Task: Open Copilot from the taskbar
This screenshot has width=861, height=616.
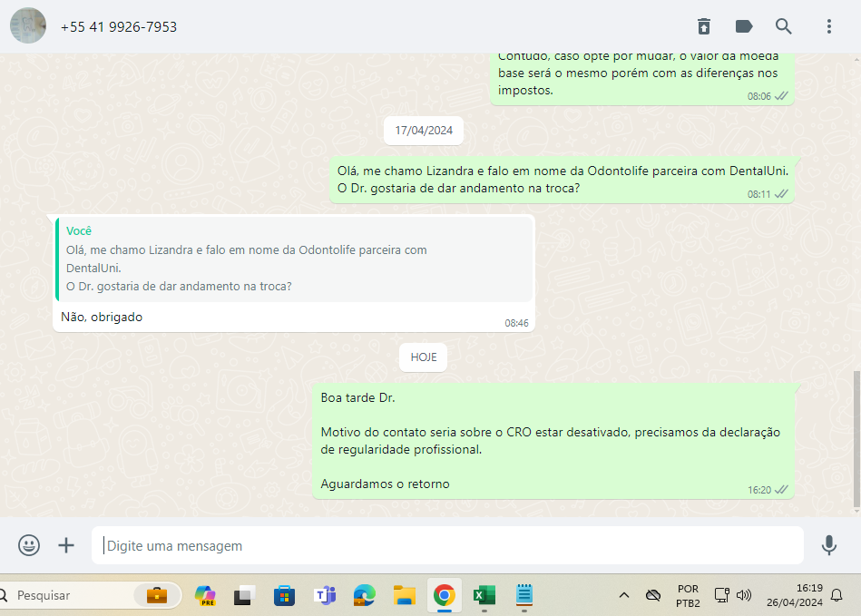Action: click(205, 595)
